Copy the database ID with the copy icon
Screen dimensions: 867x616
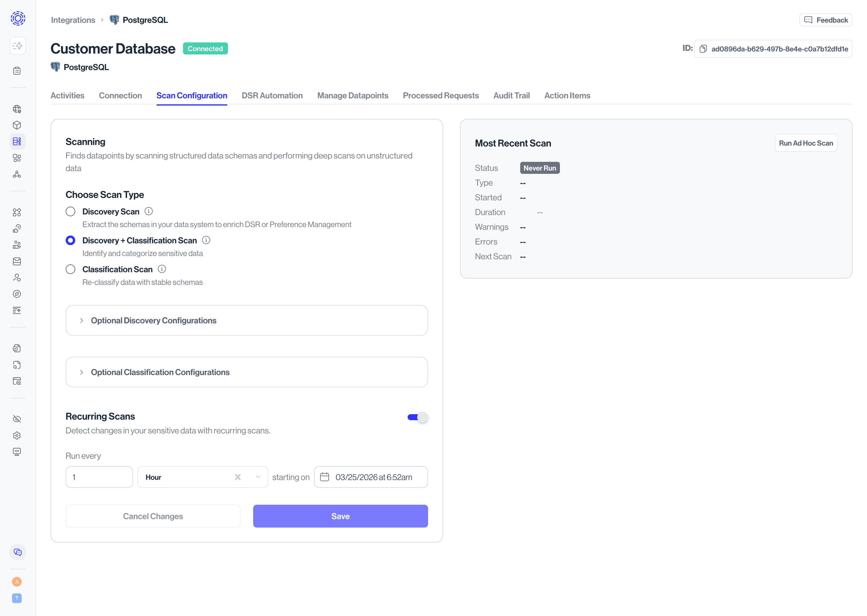click(x=703, y=49)
